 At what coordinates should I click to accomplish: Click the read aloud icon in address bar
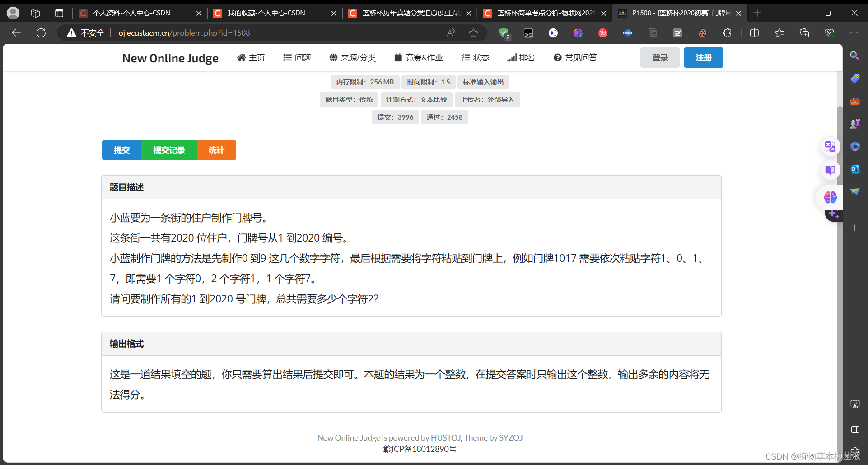tap(451, 33)
